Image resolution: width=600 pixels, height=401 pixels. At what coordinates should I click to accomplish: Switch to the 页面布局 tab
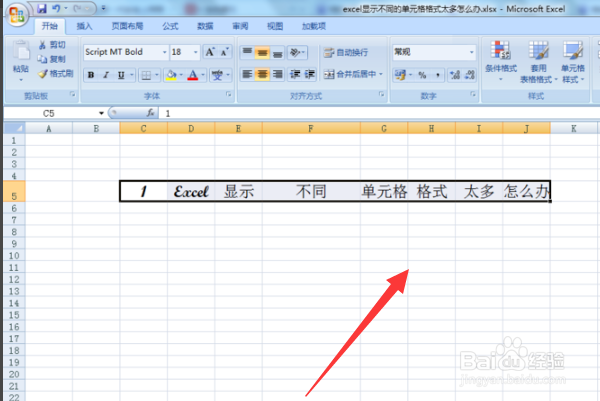(127, 26)
